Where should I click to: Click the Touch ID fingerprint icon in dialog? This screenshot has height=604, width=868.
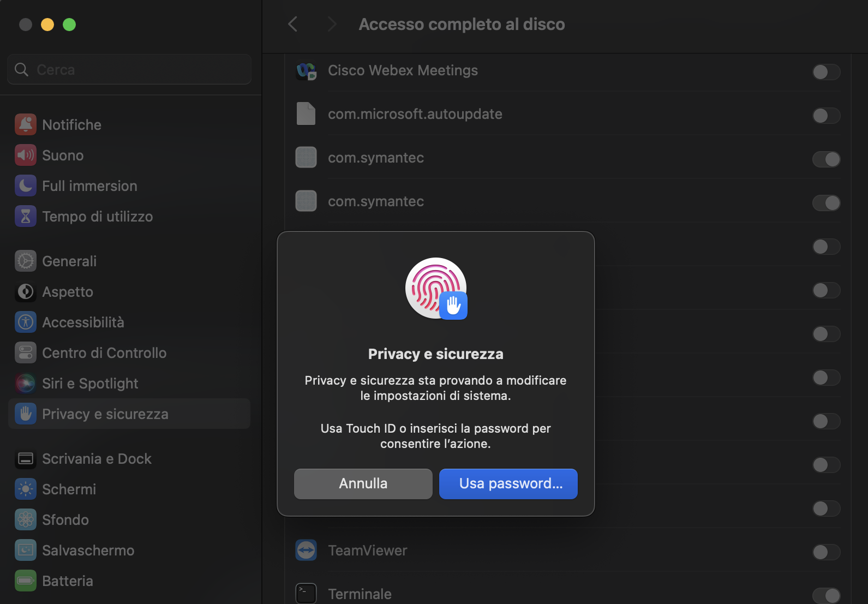(436, 288)
